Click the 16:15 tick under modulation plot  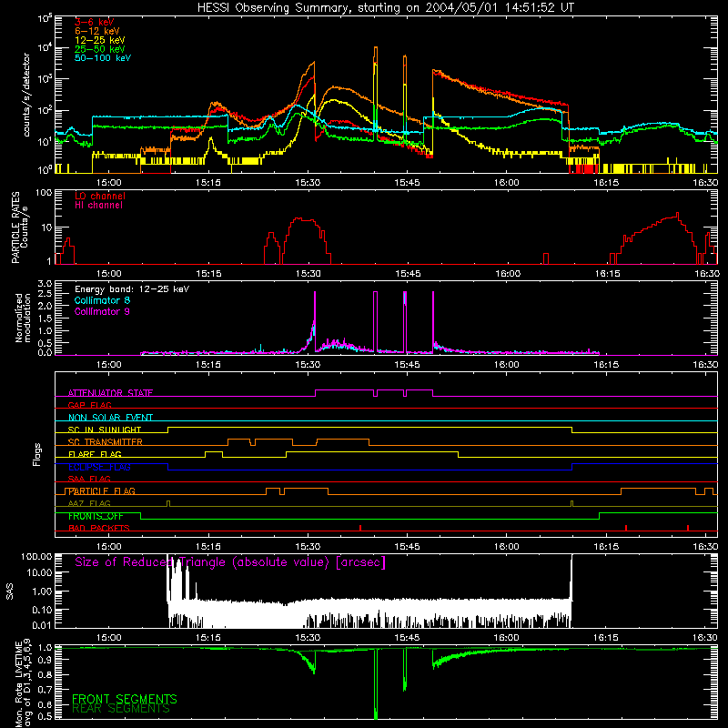point(606,365)
